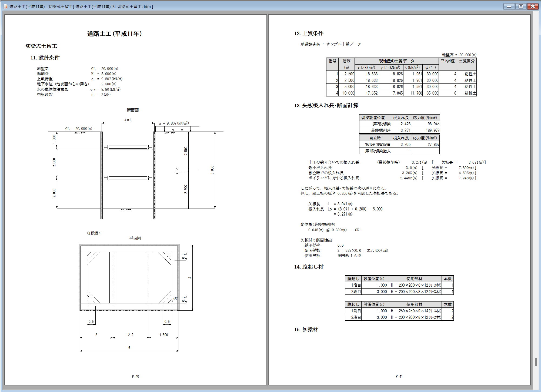Click the 断面図 cross-section drawing label
Viewport: 541px width, 392px height.
(133, 110)
